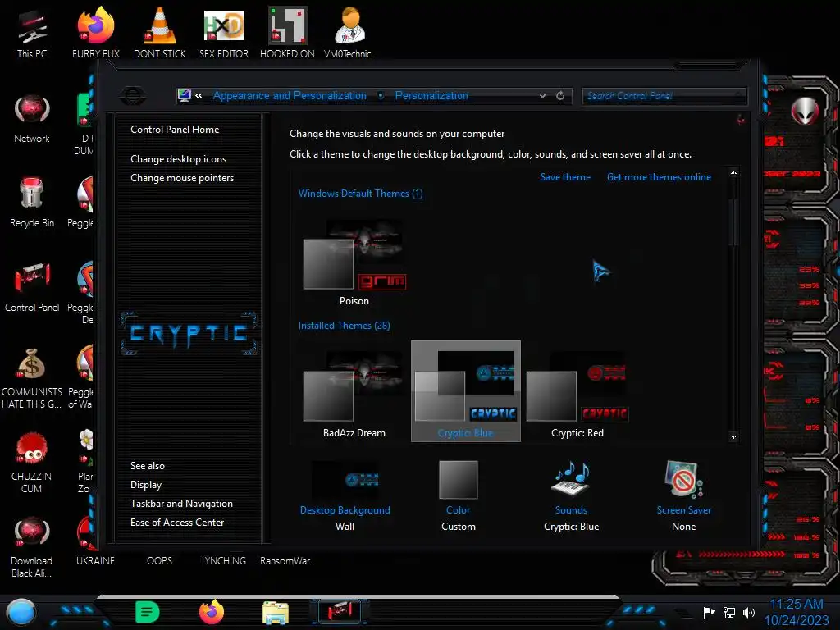The width and height of the screenshot is (840, 630).
Task: Click Desktop Background wallpaper icon
Action: tap(345, 480)
